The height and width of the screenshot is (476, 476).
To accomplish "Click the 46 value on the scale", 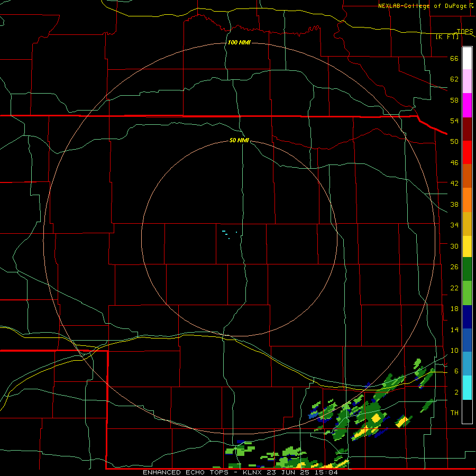I will pyautogui.click(x=454, y=163).
